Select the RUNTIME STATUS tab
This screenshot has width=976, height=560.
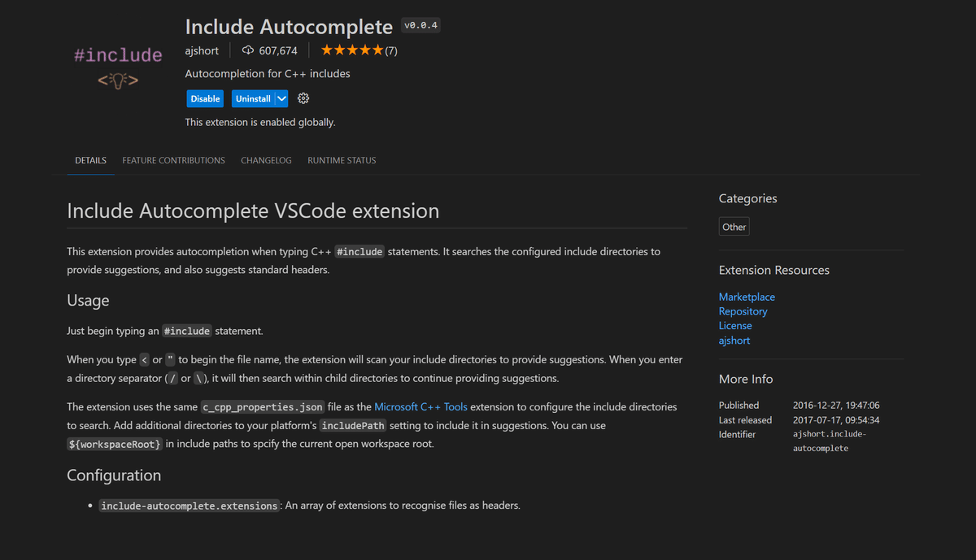point(342,160)
